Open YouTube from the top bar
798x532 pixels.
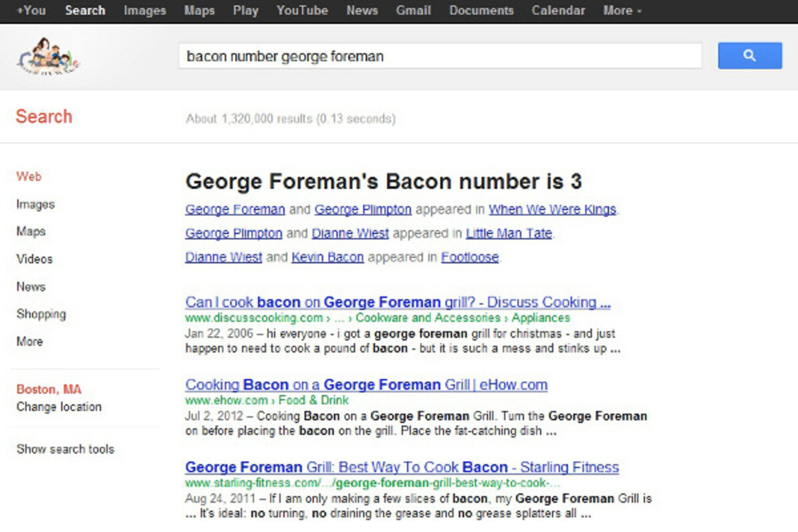pos(302,11)
